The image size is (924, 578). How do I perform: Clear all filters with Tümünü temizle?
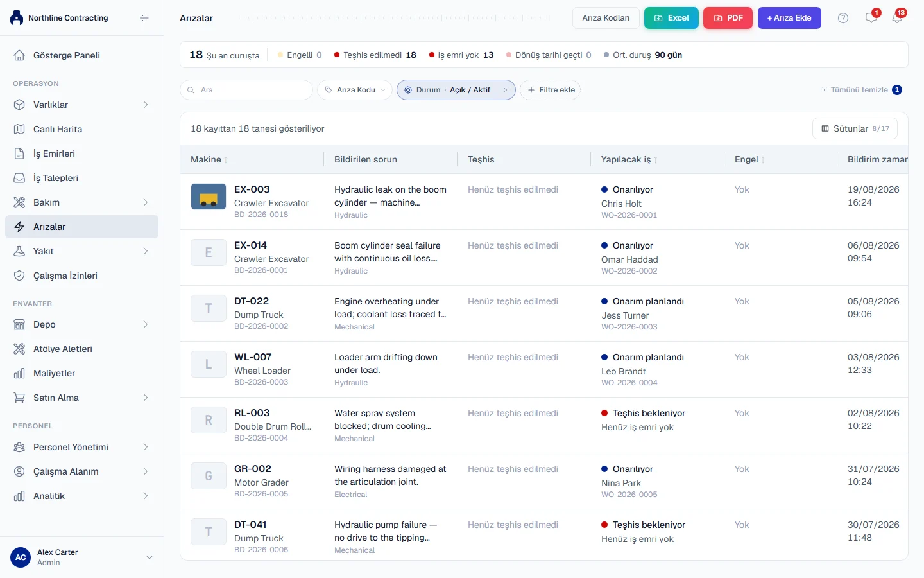(x=861, y=90)
